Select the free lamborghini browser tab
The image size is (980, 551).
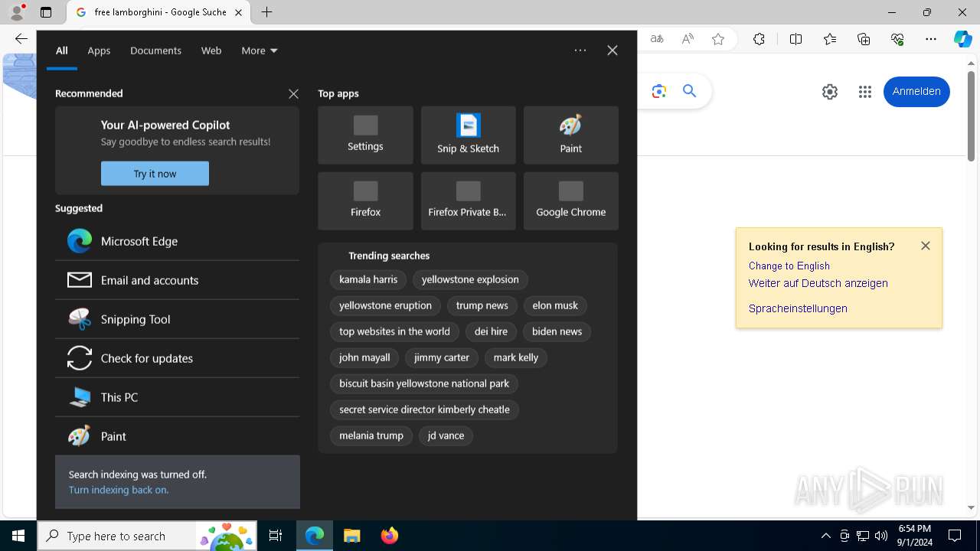(158, 12)
